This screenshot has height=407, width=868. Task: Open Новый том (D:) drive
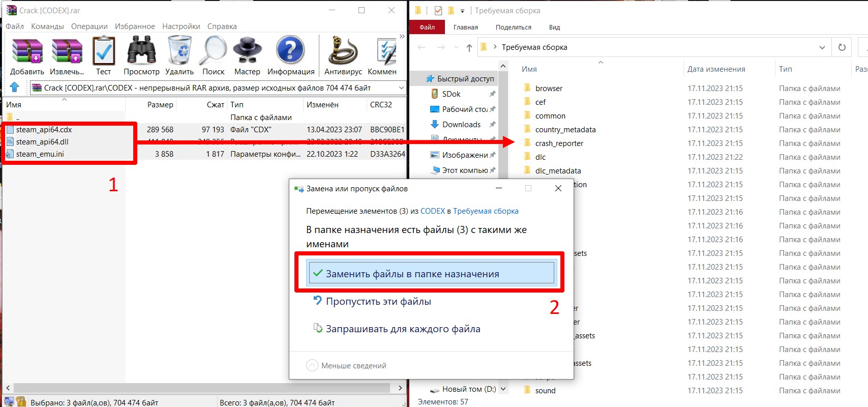[x=463, y=389]
